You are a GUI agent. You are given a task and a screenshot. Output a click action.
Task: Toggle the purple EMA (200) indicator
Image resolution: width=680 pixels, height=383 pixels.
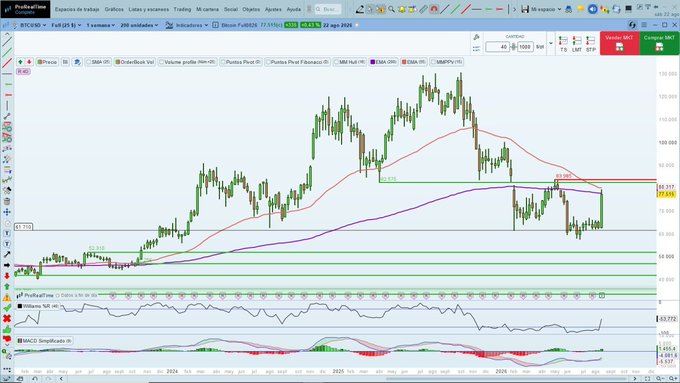coord(383,62)
